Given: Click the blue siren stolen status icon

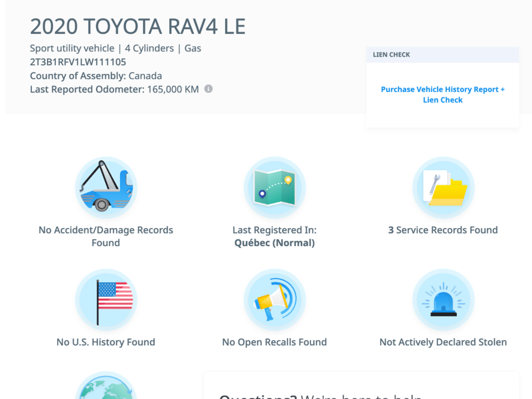Looking at the screenshot, I should pyautogui.click(x=443, y=300).
